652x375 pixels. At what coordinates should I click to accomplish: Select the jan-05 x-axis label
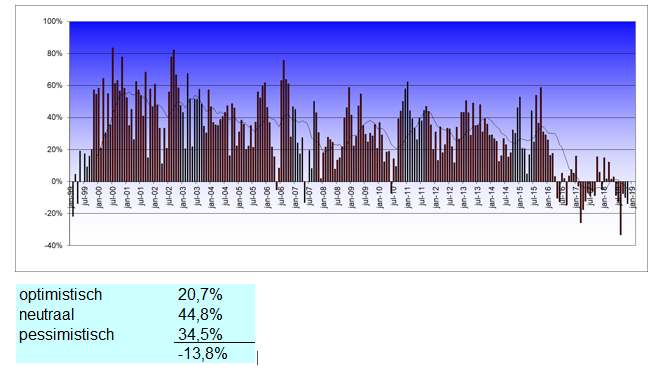pyautogui.click(x=240, y=197)
